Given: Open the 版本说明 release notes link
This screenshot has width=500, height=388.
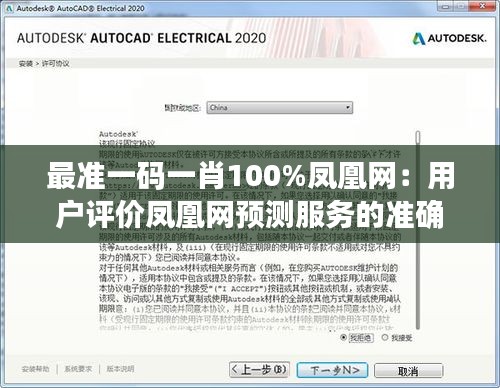Looking at the screenshot, I should click(x=120, y=369).
